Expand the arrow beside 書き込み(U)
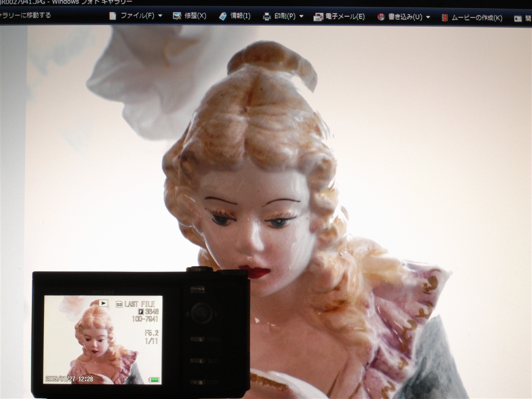 pyautogui.click(x=428, y=17)
